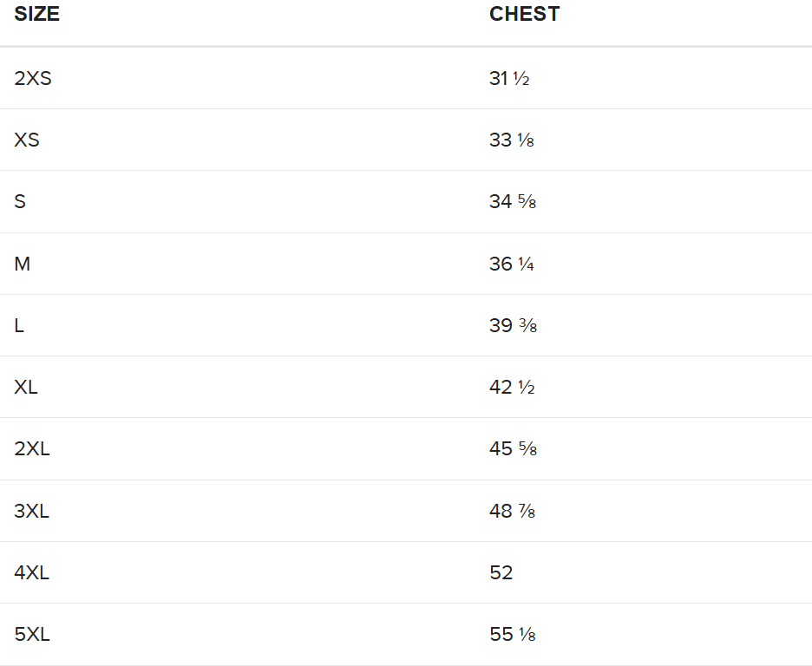The height and width of the screenshot is (666, 812).
Task: Select the 2XS size cell
Action: tap(33, 78)
